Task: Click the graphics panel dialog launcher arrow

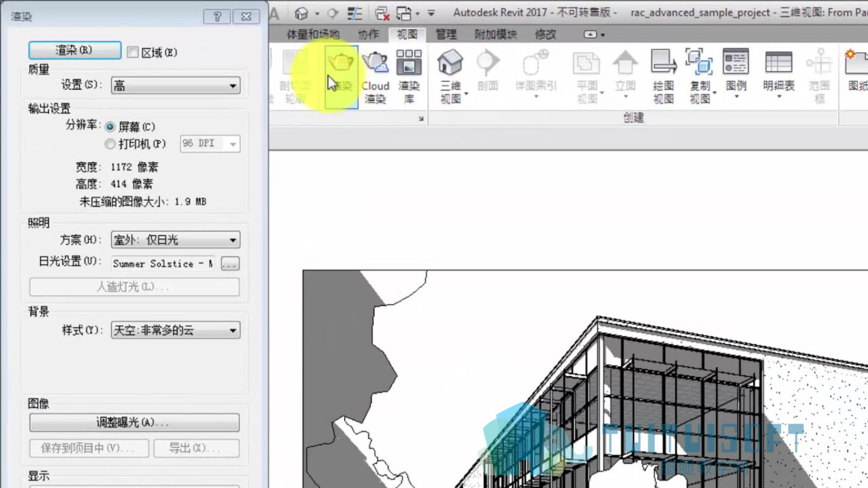Action: (x=421, y=119)
